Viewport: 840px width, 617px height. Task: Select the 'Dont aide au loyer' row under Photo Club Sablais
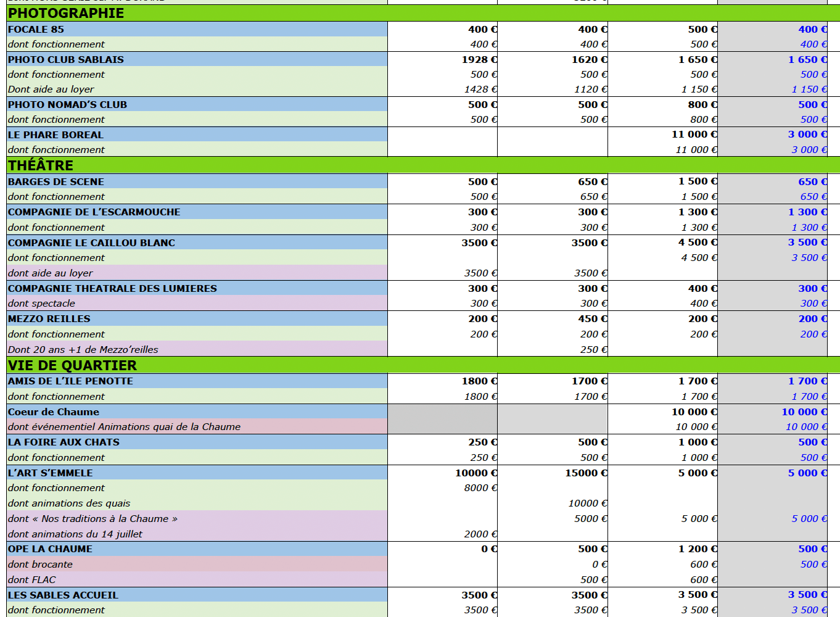51,89
